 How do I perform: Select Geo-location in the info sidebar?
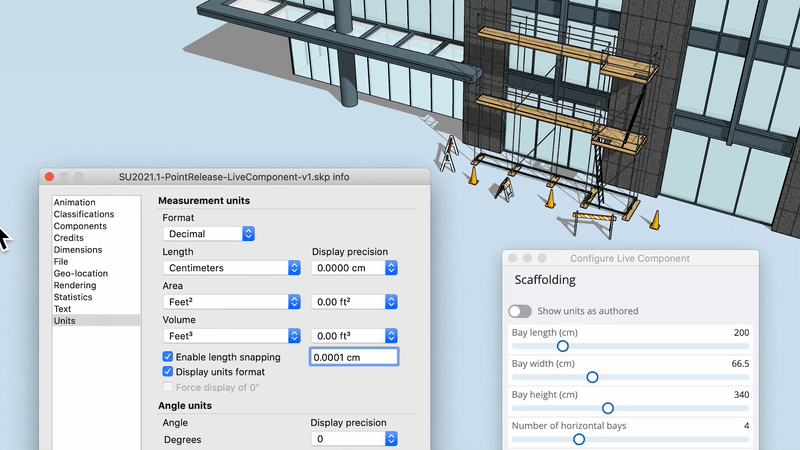(x=81, y=273)
